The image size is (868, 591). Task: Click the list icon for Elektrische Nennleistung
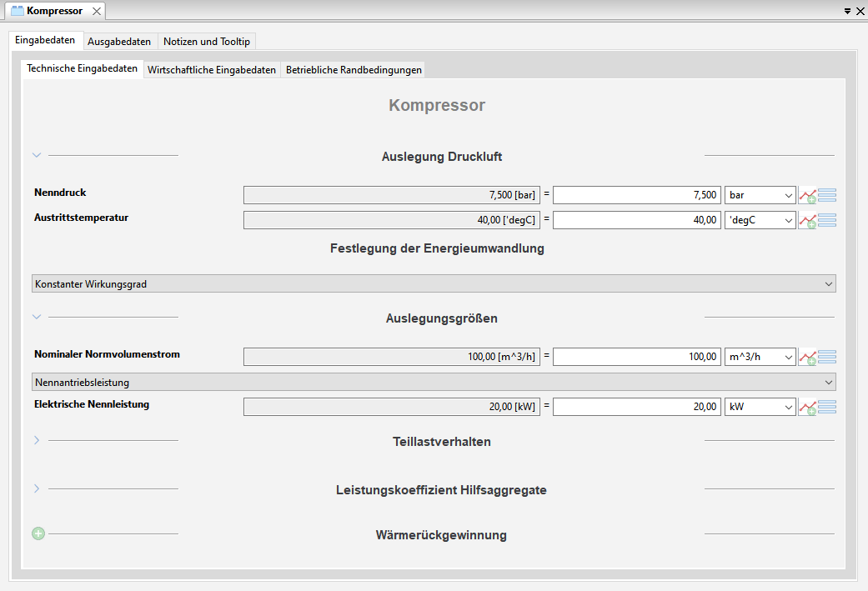pos(827,408)
